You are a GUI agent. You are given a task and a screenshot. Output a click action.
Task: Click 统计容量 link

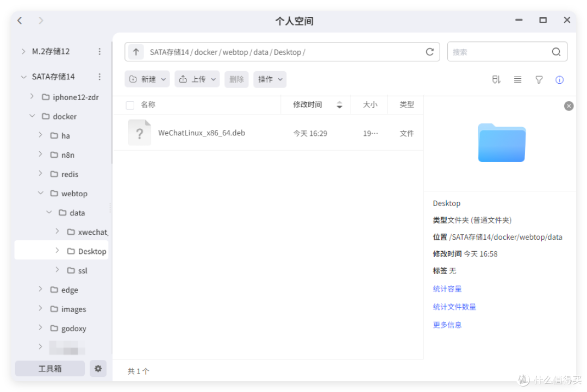[447, 289]
